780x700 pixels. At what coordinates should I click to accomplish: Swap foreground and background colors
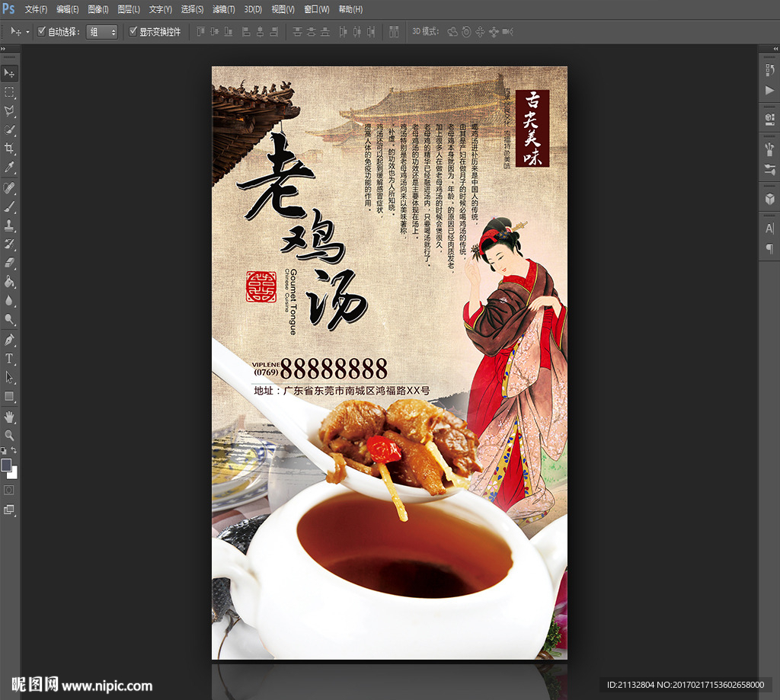pos(14,449)
